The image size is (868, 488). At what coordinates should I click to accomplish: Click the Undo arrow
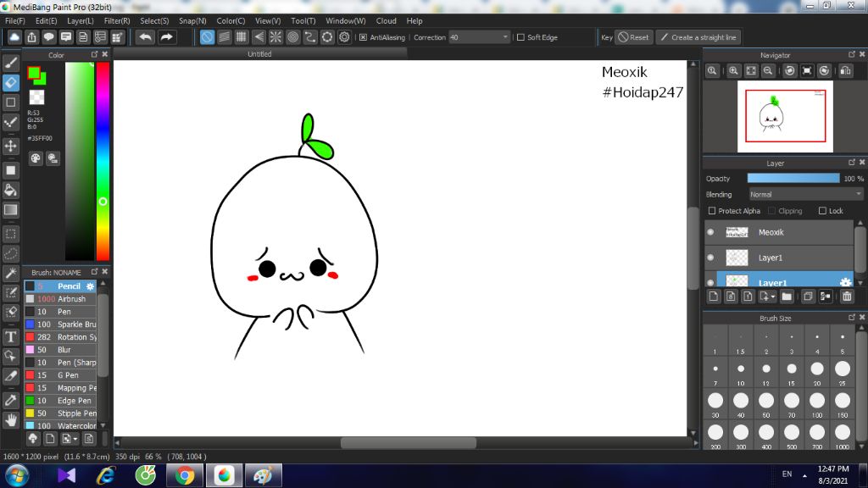coord(145,37)
